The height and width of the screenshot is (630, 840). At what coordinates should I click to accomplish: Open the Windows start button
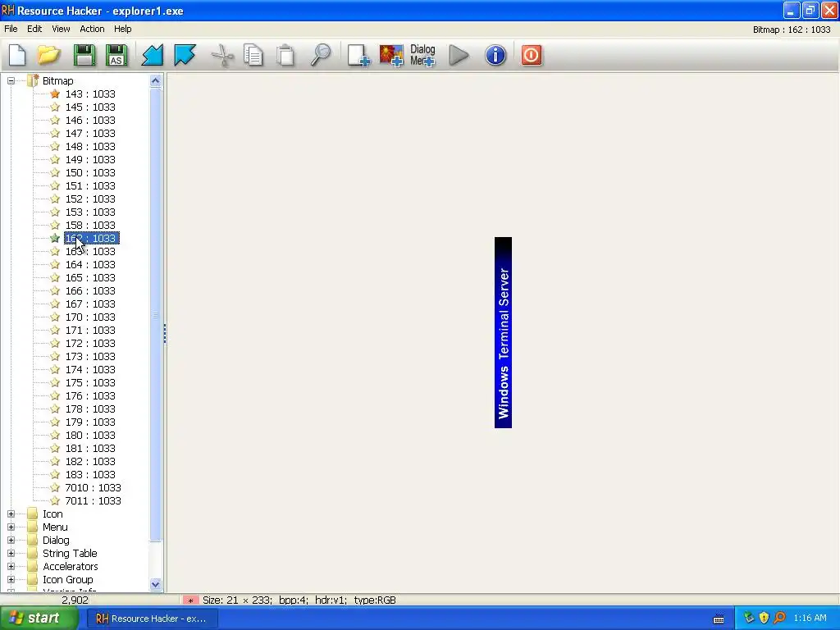[38, 619]
